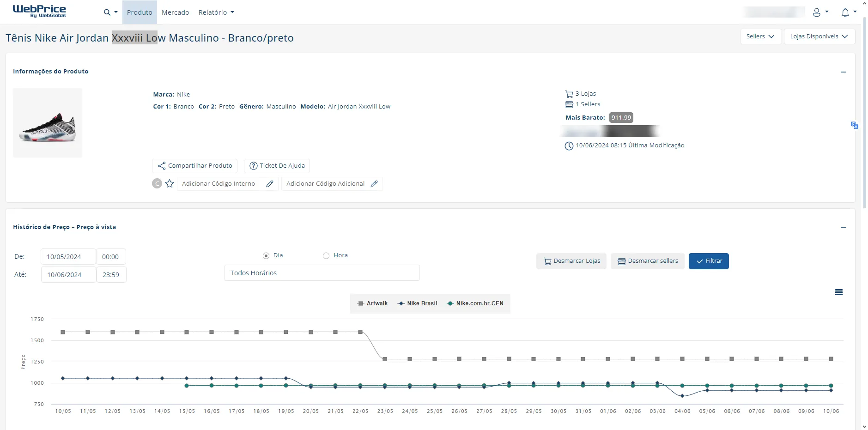868x430 pixels.
Task: Go to the Mercado tab
Action: pyautogui.click(x=176, y=12)
